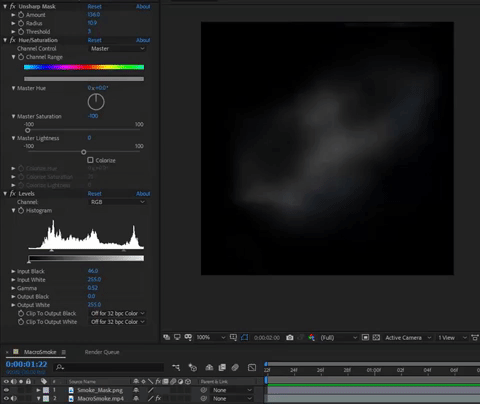The width and height of the screenshot is (480, 404).
Task: Collapse the MacroSmoke.mp4 layer properties
Action: tap(38, 398)
